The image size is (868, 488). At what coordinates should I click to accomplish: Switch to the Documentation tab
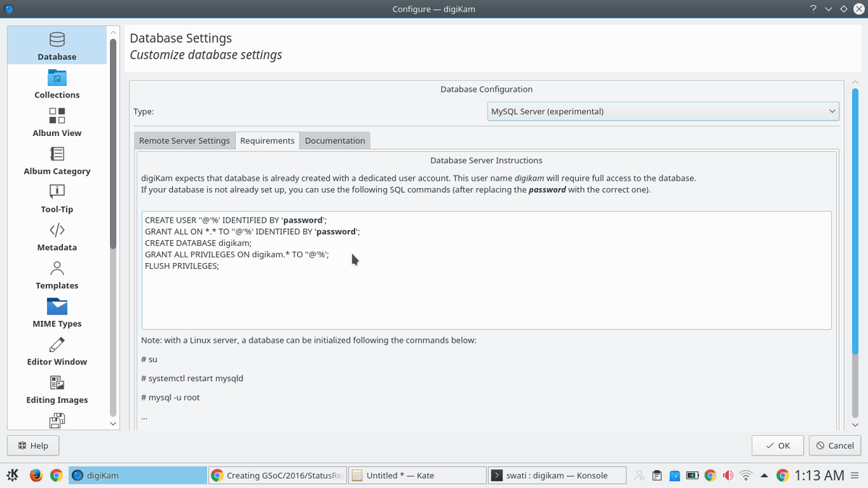click(x=335, y=141)
